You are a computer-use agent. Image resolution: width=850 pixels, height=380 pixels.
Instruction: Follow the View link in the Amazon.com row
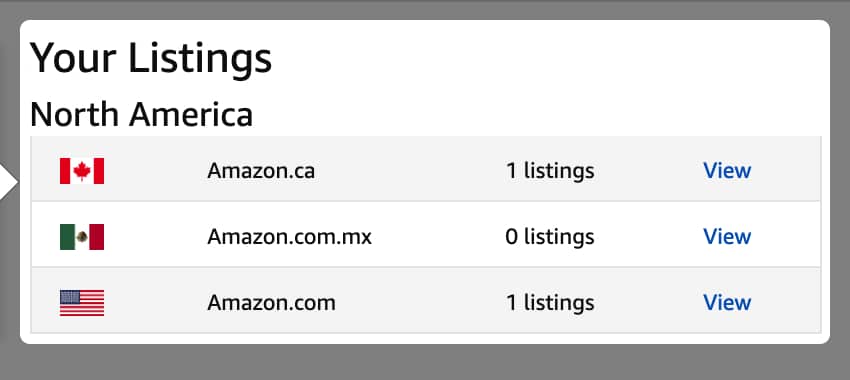tap(727, 302)
